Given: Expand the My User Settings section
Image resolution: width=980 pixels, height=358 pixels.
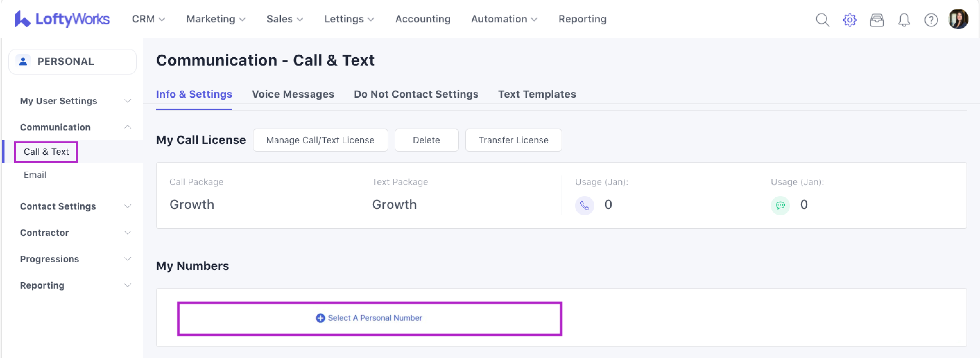Looking at the screenshot, I should 75,101.
